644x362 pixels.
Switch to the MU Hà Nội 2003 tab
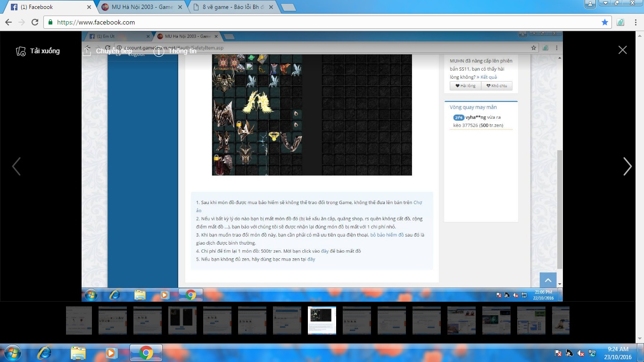(141, 7)
